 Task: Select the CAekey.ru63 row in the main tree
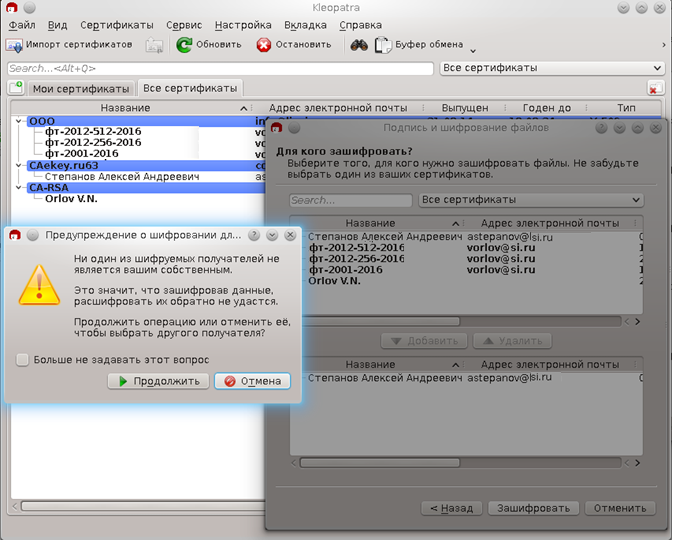pos(146,165)
